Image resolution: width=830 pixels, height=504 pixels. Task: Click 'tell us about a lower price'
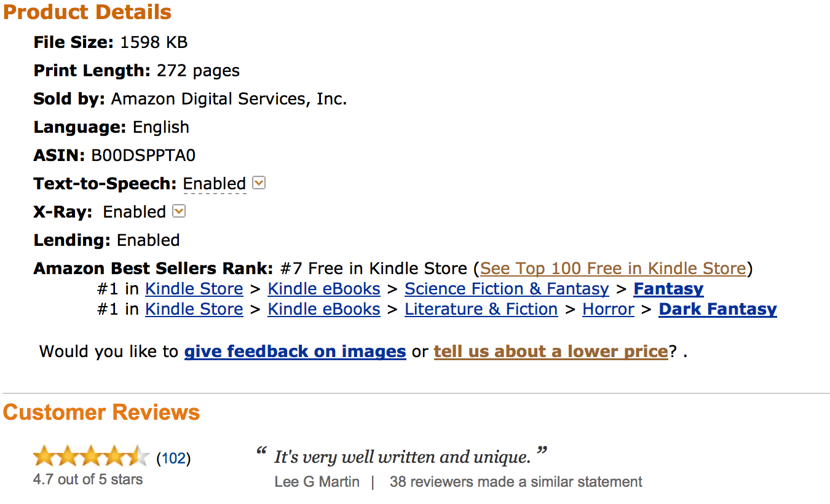551,352
